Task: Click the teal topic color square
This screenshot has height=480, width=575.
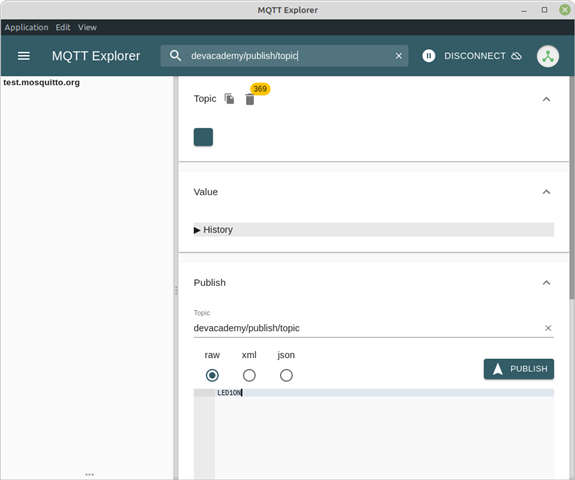Action: (203, 137)
